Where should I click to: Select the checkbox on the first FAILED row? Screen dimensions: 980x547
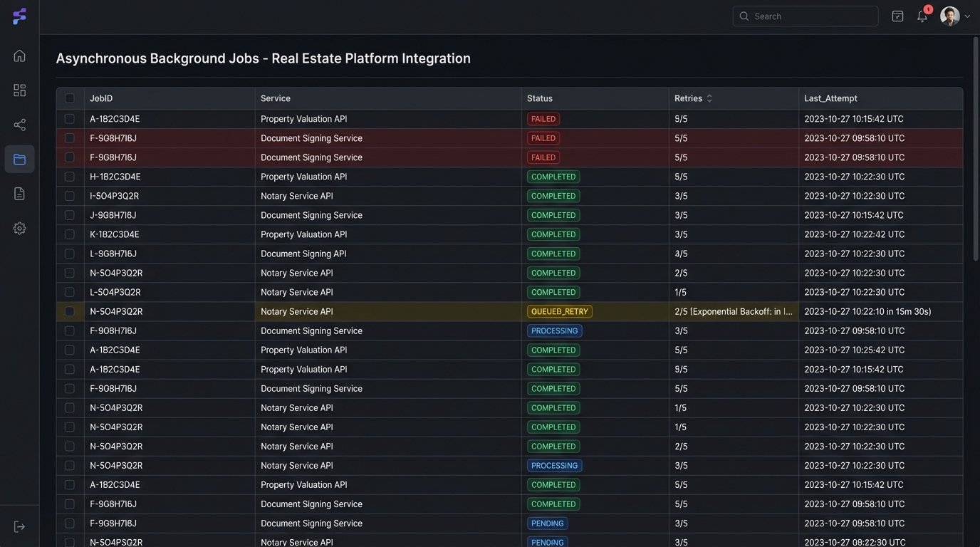click(x=68, y=118)
